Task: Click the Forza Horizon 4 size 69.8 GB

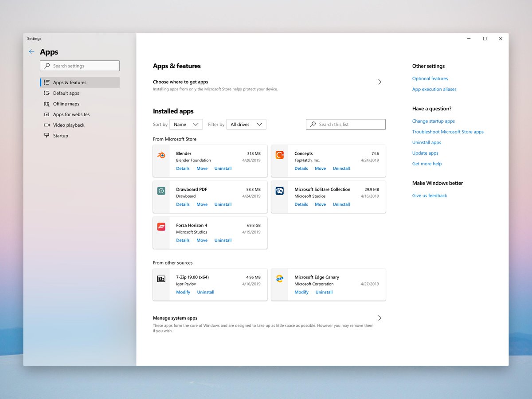Action: tap(254, 225)
